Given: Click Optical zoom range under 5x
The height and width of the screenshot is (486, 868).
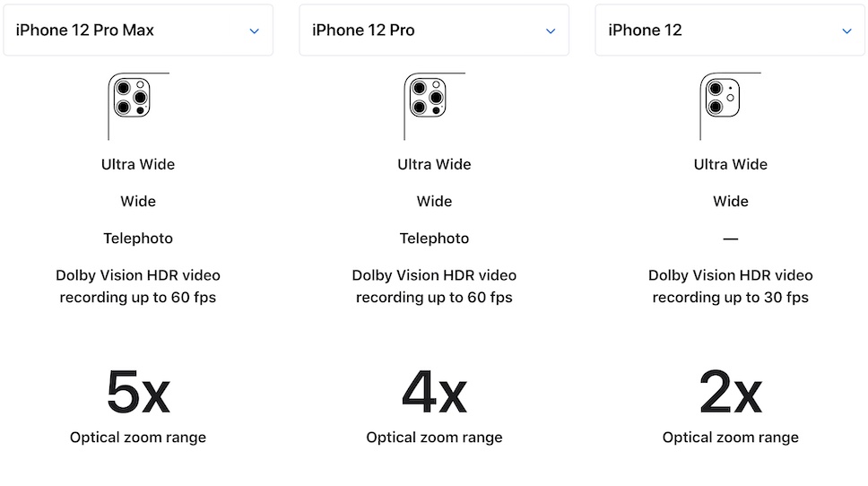Looking at the screenshot, I should coord(138,438).
